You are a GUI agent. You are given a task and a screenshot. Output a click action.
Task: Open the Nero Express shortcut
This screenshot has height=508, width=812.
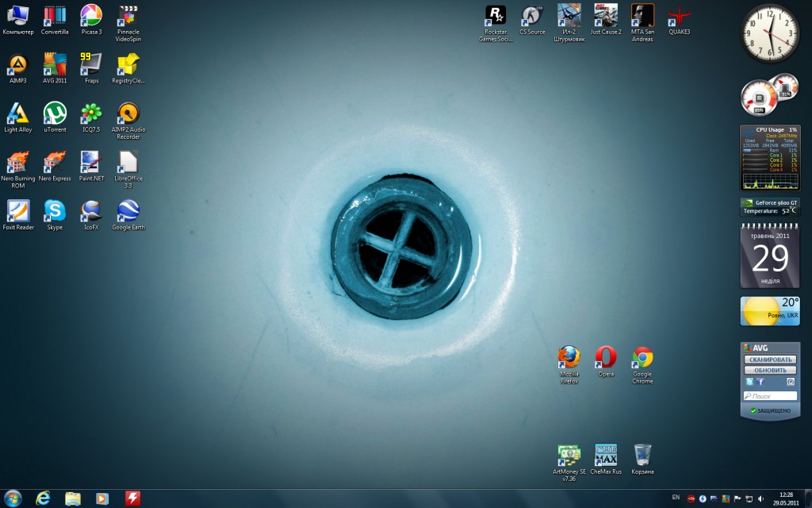tap(55, 166)
